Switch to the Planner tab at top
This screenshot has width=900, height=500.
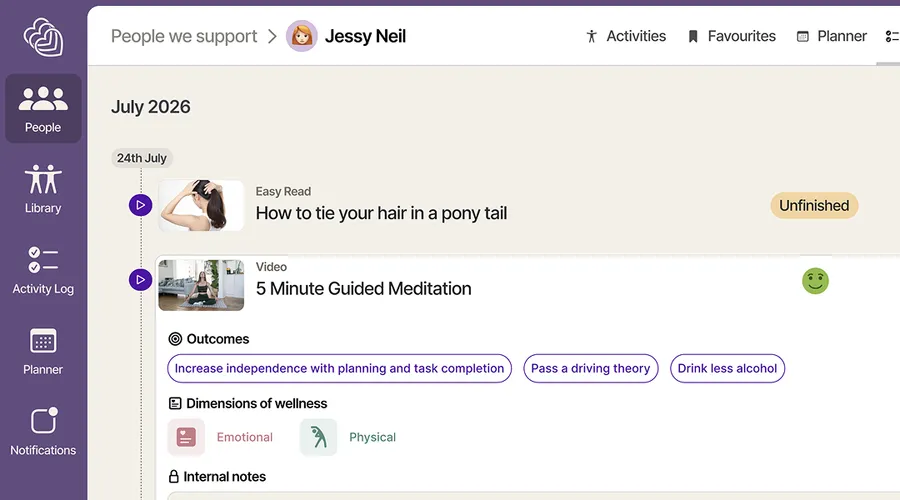pyautogui.click(x=832, y=36)
